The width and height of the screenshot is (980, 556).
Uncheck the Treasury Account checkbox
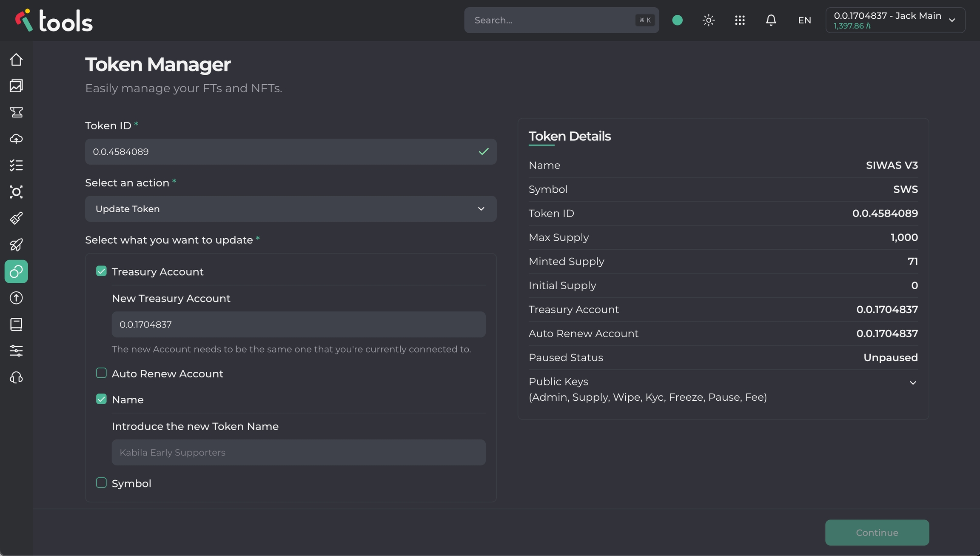101,271
